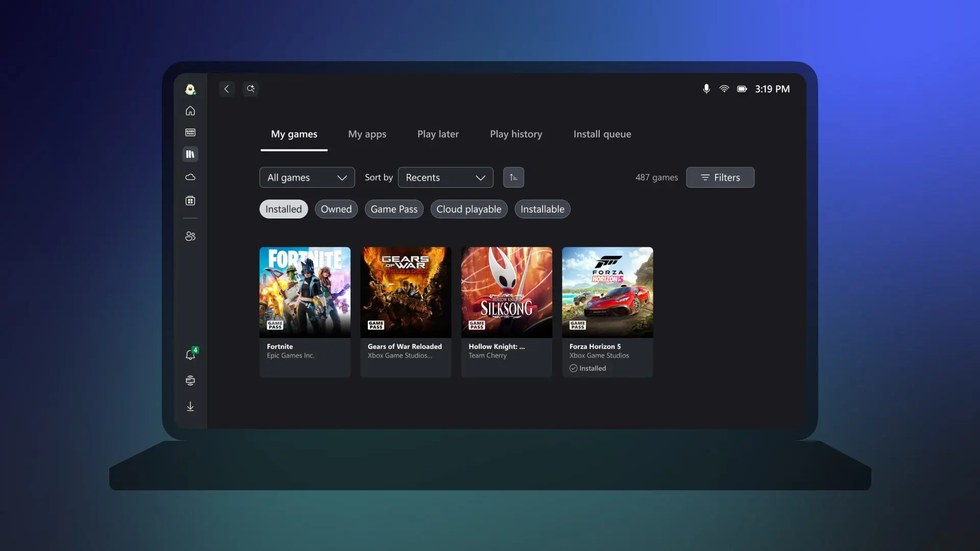Select the Game Pass icon in the sidebar
The height and width of the screenshot is (551, 980).
[190, 132]
